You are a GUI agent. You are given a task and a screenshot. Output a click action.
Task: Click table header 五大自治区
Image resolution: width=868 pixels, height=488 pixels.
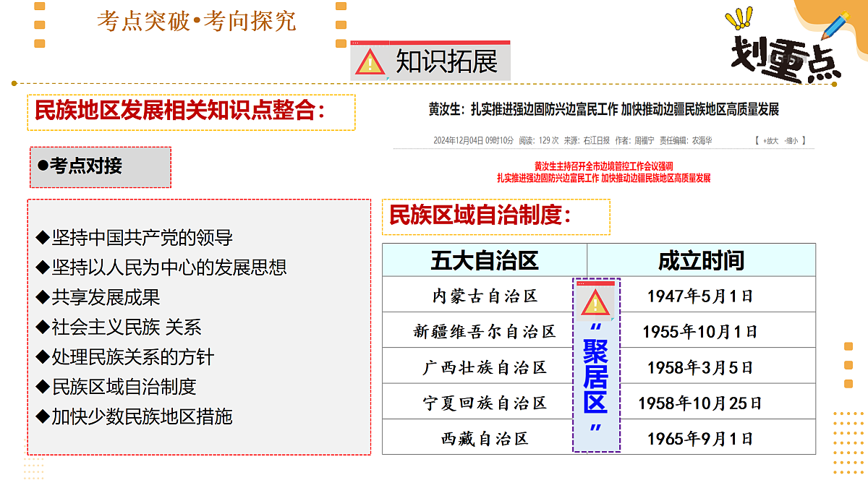pyautogui.click(x=485, y=260)
